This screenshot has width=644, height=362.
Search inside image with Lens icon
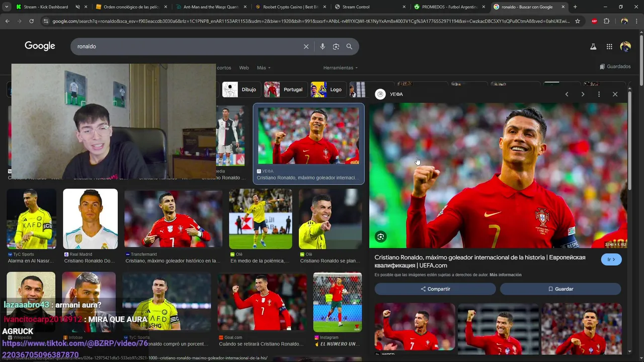coord(381,237)
